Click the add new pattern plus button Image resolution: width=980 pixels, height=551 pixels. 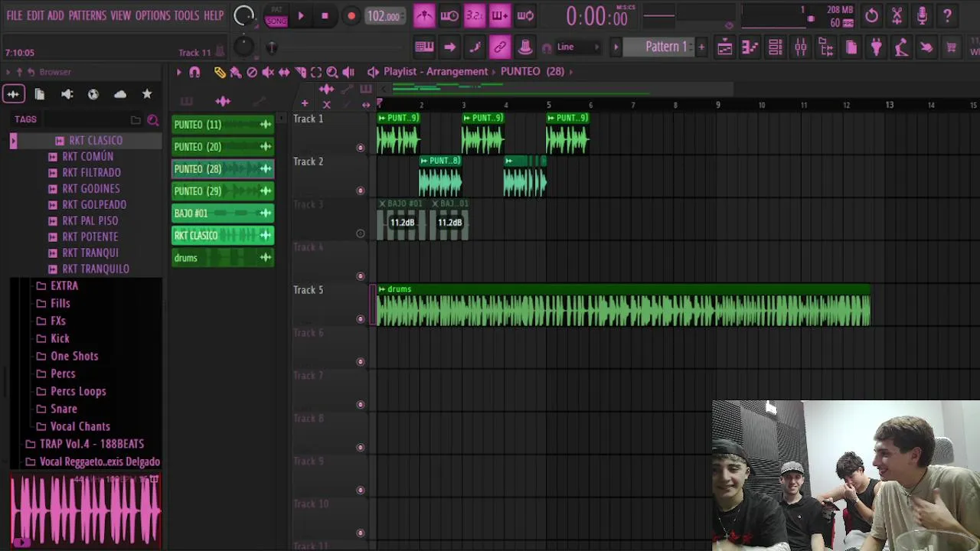click(x=701, y=47)
